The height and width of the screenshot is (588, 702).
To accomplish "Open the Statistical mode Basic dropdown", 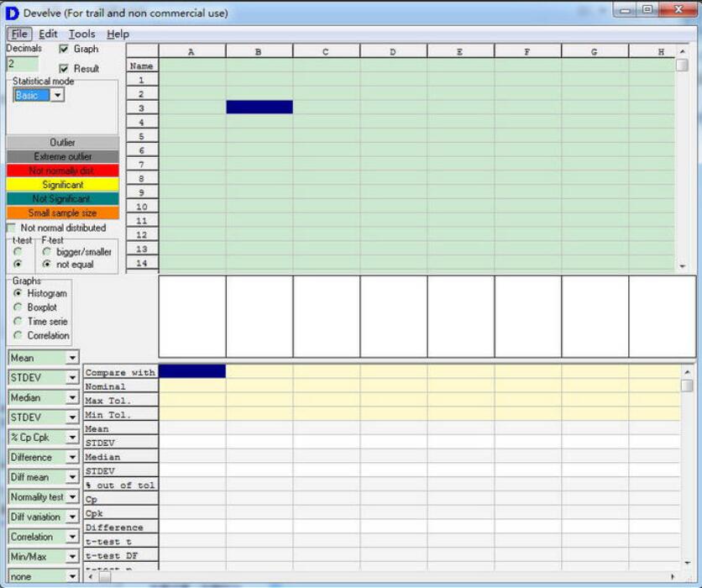I will [57, 96].
